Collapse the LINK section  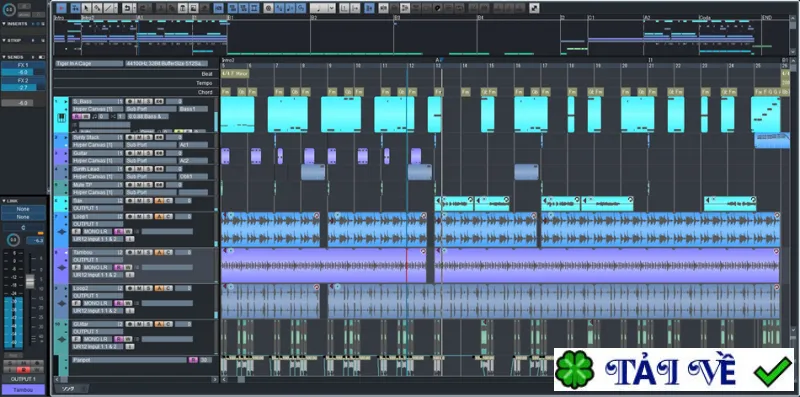point(4,201)
